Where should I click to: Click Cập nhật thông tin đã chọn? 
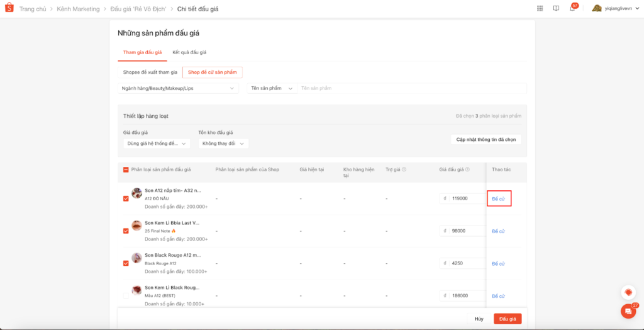(x=486, y=139)
